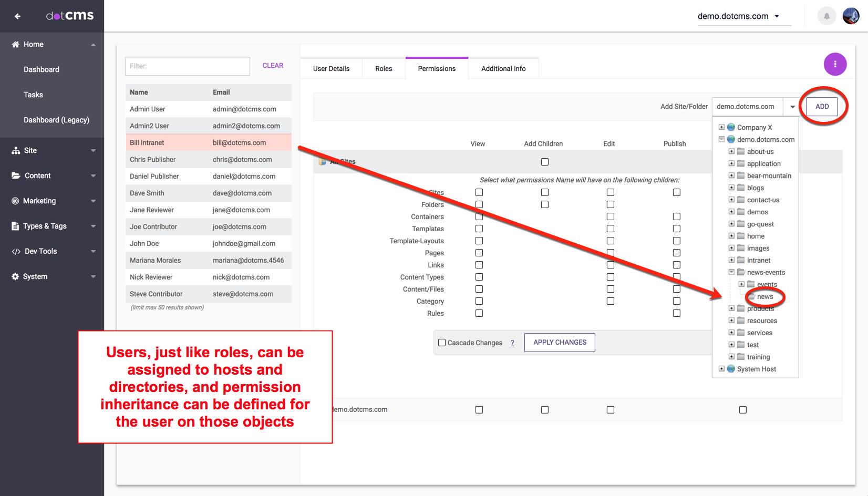Tick the Publish checkbox for Templates
Screen dimensions: 868x496
coord(677,229)
